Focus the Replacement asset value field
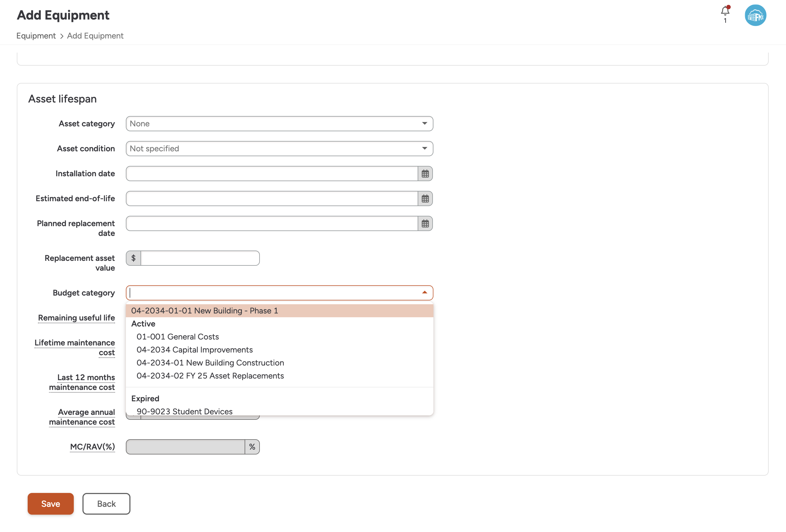 [200, 258]
